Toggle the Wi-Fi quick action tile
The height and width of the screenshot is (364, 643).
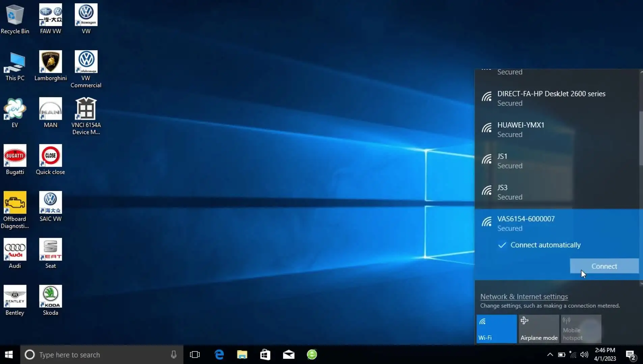point(497,329)
